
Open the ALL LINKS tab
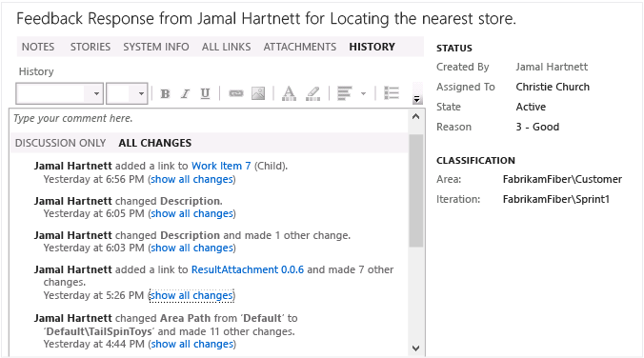click(227, 47)
